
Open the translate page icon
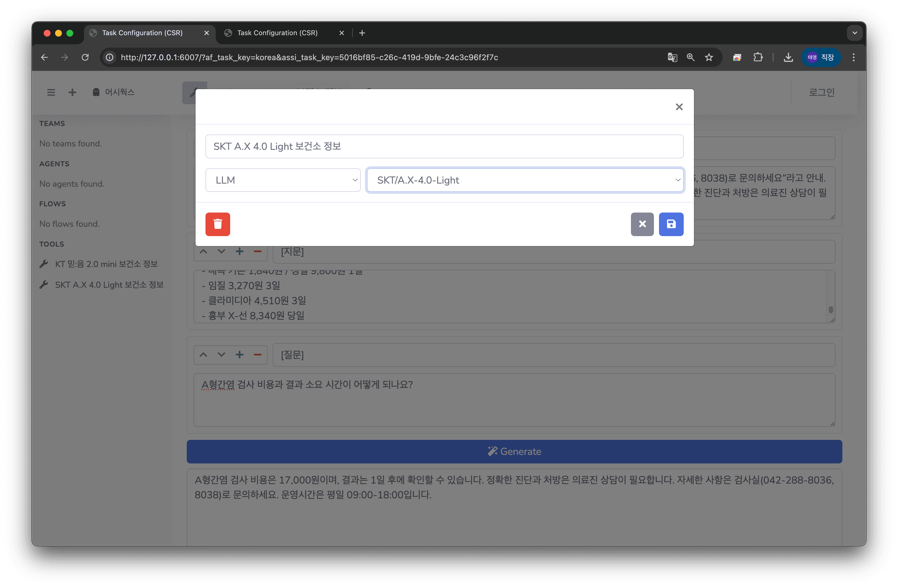(x=672, y=57)
